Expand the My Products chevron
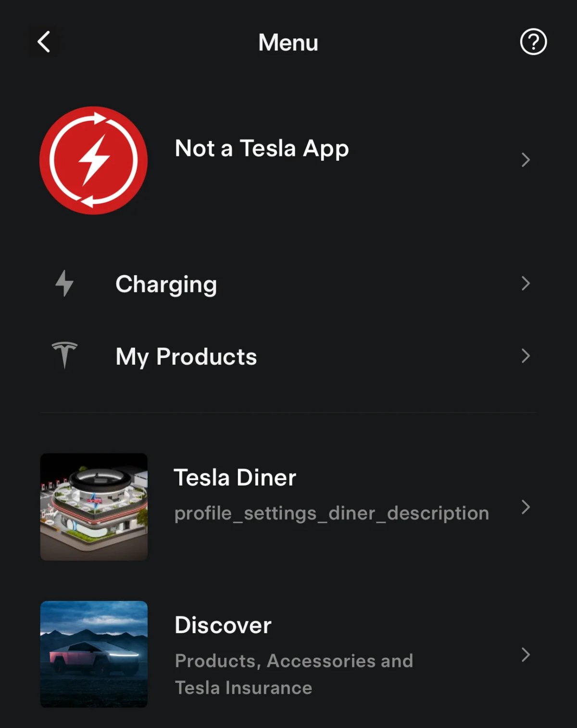577x728 pixels. point(526,356)
